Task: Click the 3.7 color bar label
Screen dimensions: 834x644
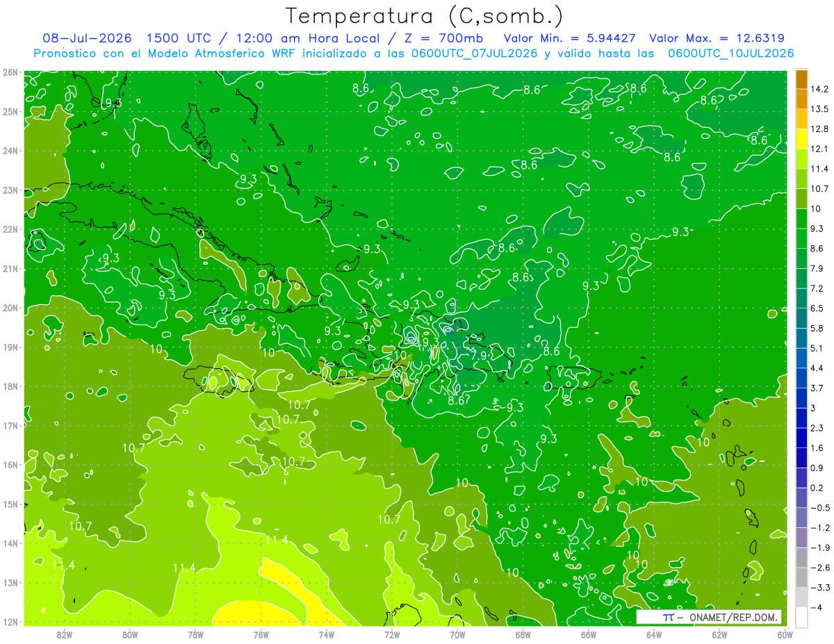Action: point(817,388)
